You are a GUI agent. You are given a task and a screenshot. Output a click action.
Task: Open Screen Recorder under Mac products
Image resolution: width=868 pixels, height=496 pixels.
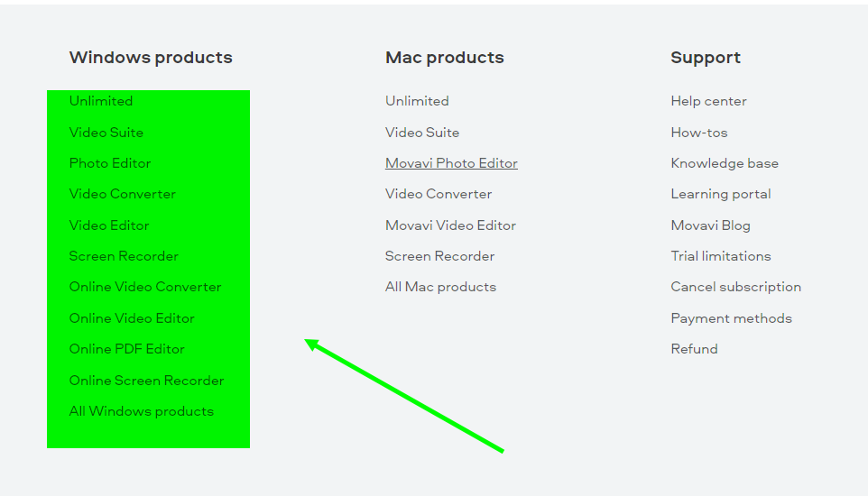click(x=440, y=256)
